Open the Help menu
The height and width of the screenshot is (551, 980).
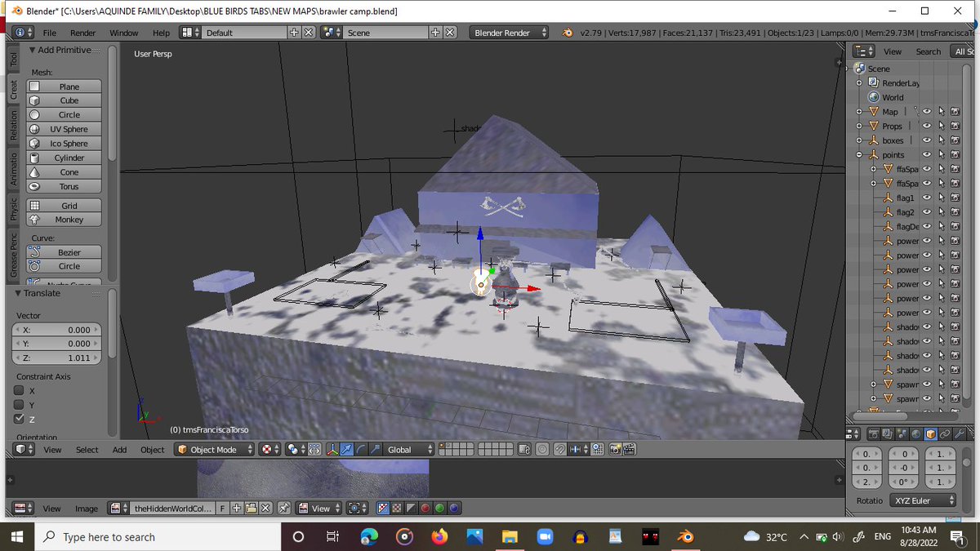coord(161,33)
